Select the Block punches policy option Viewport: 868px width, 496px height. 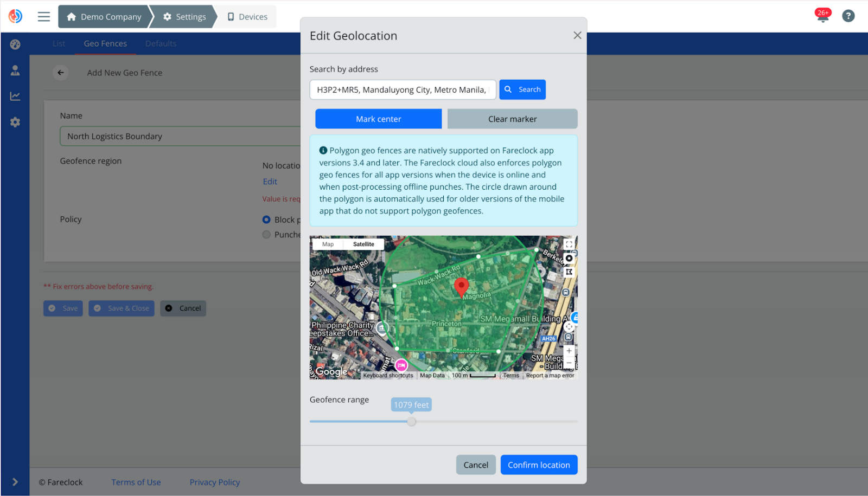(x=266, y=220)
